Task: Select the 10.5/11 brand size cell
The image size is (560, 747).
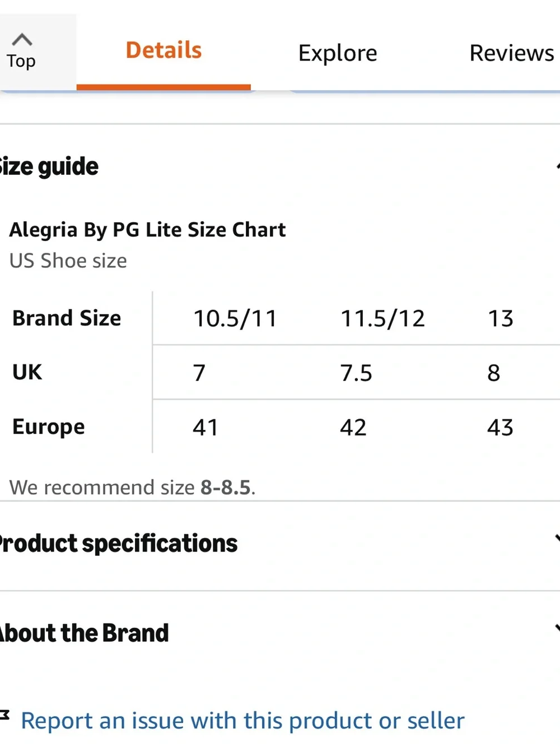Action: coord(235,318)
